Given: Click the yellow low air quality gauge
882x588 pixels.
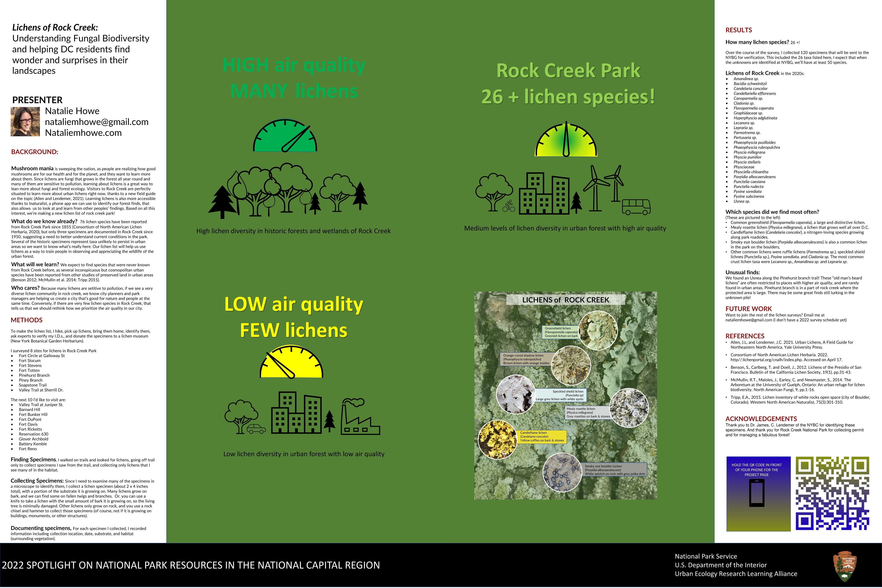Looking at the screenshot, I should [x=291, y=362].
